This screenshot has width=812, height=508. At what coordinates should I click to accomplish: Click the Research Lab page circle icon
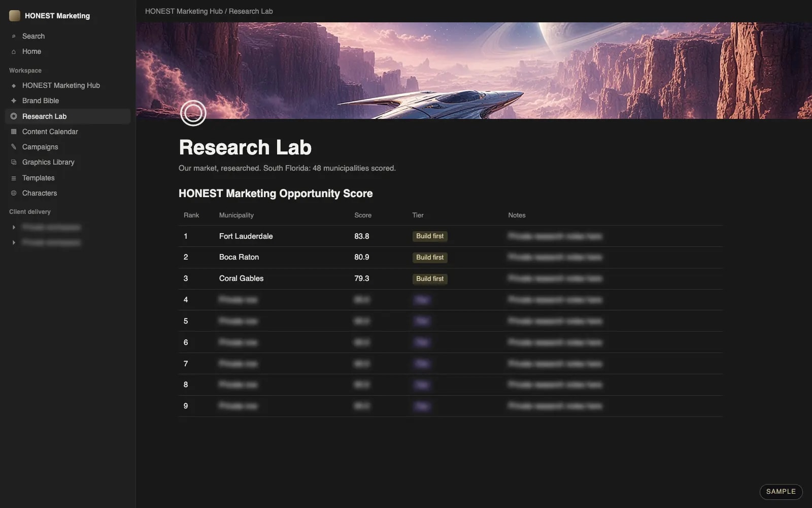pos(193,113)
